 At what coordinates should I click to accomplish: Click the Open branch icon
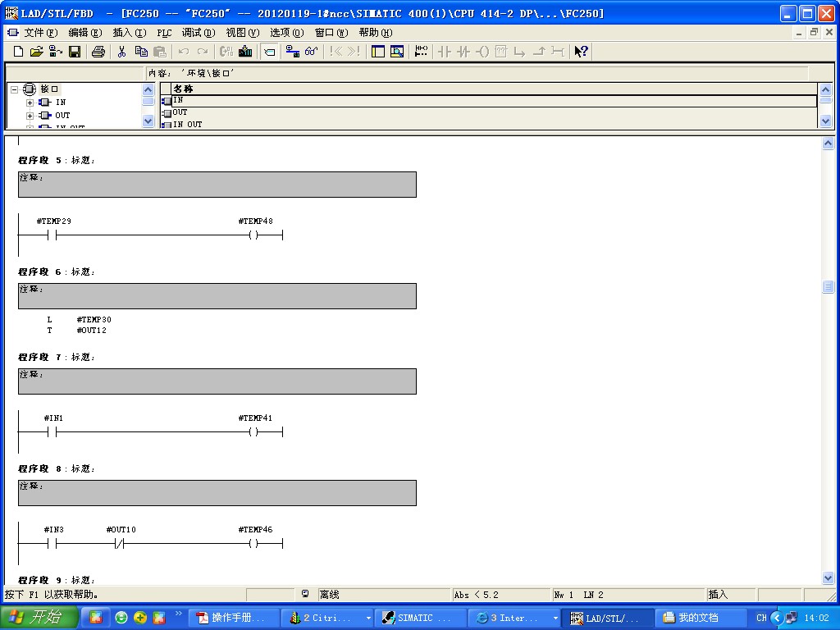click(x=519, y=52)
